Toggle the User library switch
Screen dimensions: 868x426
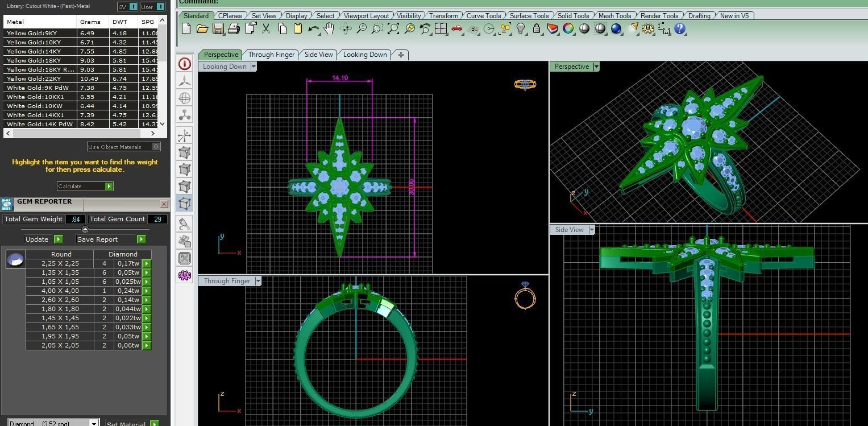coord(152,7)
